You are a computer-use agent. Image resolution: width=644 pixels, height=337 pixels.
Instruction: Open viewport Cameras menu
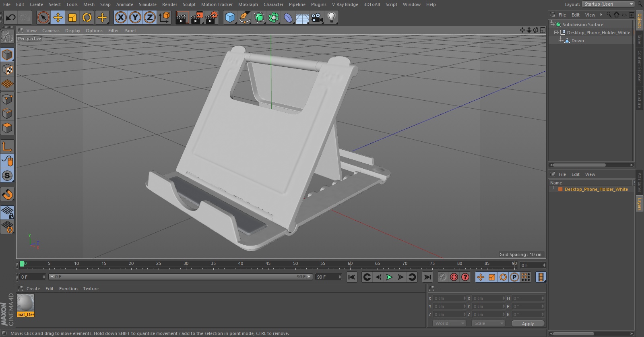(51, 31)
